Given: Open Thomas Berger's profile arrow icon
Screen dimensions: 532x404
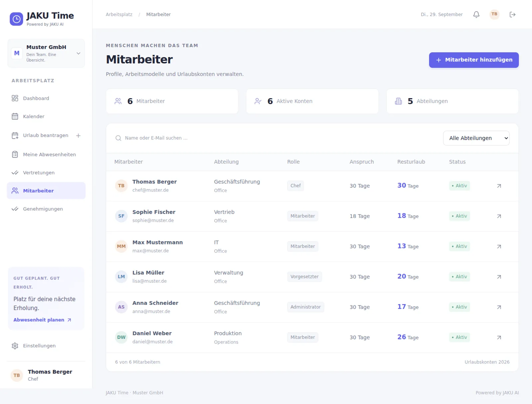Looking at the screenshot, I should (499, 186).
